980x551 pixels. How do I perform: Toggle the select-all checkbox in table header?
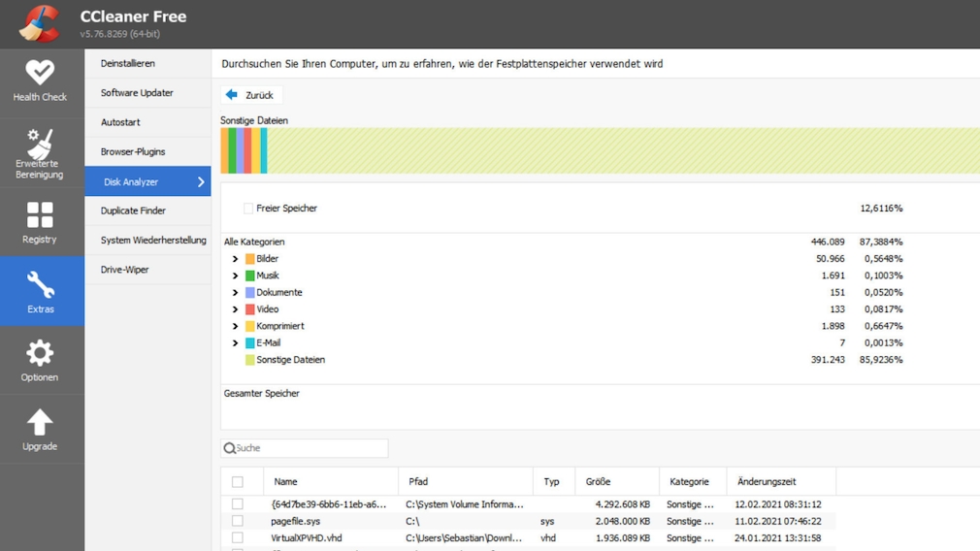pos(238,482)
